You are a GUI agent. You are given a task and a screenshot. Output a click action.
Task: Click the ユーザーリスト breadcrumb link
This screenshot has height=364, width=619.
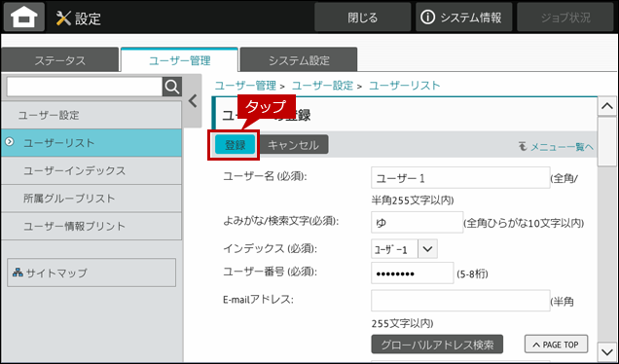(x=404, y=86)
